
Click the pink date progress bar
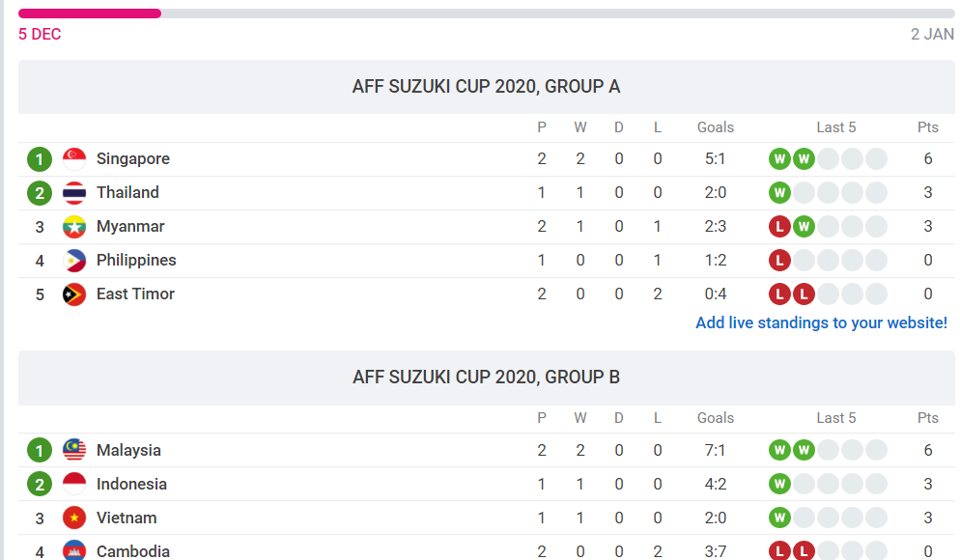(90, 14)
